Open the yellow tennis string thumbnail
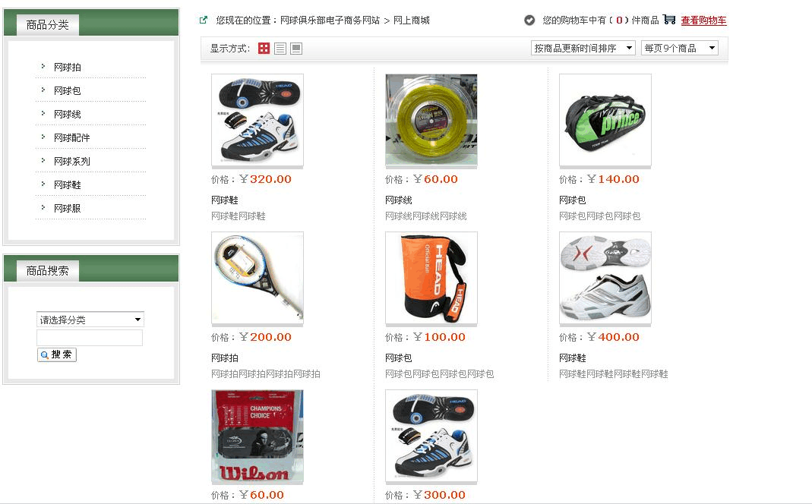The image size is (812, 504). [x=431, y=120]
